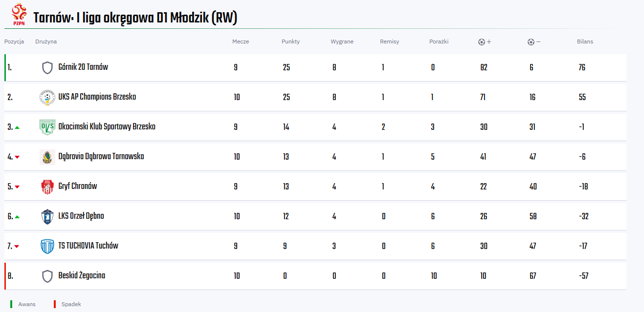Select the Bilans column header
Screen dimensions: 644x312
click(585, 42)
